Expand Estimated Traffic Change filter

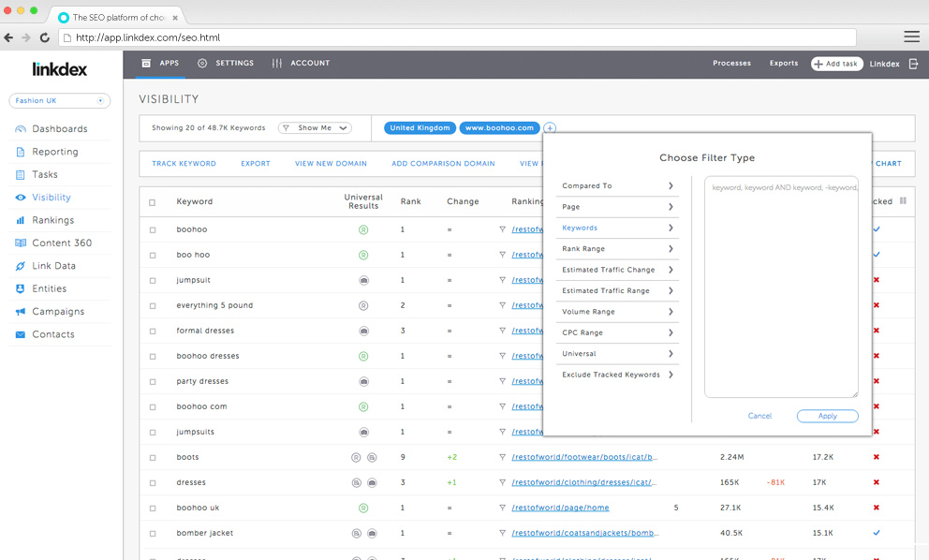pyautogui.click(x=617, y=270)
